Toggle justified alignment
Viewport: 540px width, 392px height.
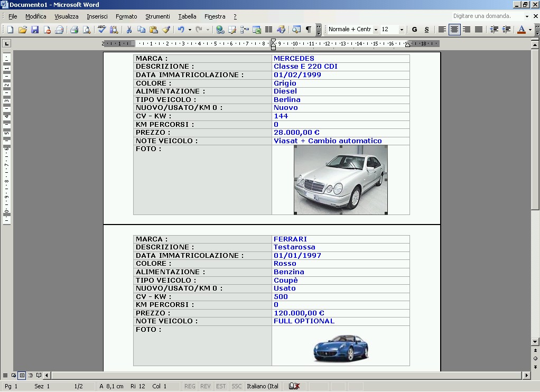(x=479, y=30)
